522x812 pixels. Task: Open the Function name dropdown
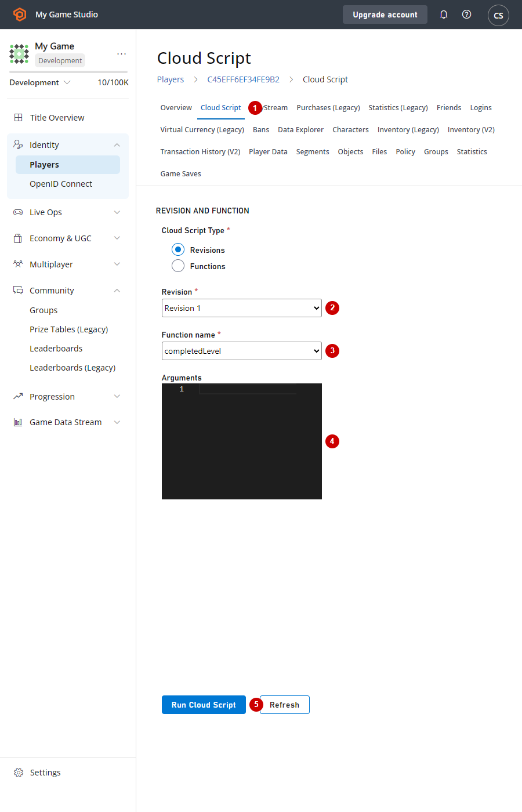pyautogui.click(x=242, y=351)
